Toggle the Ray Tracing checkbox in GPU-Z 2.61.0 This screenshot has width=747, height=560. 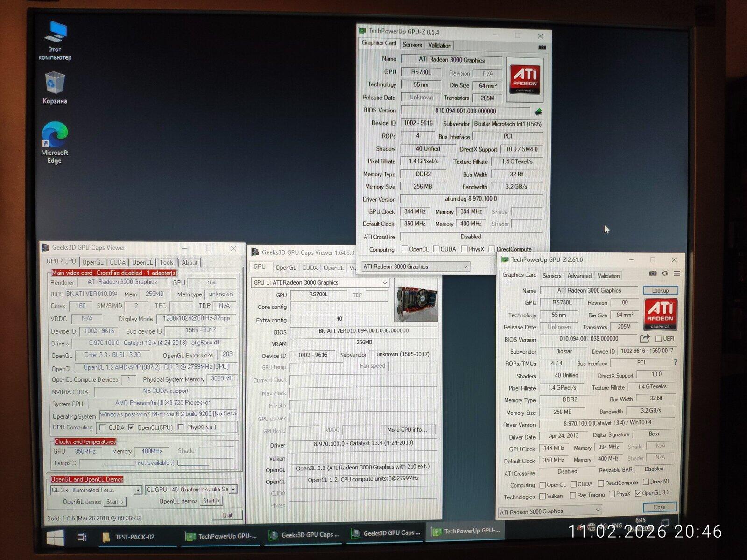pos(573,495)
